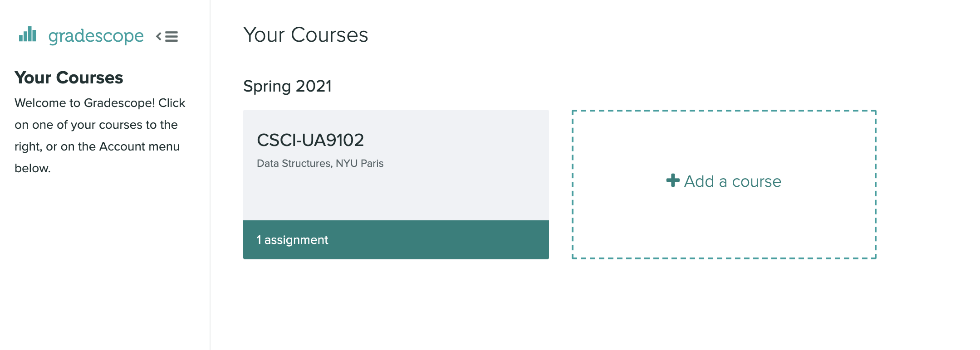Open the CSCI-UA9102 course card's gray body
This screenshot has height=350, width=980.
[x=396, y=165]
